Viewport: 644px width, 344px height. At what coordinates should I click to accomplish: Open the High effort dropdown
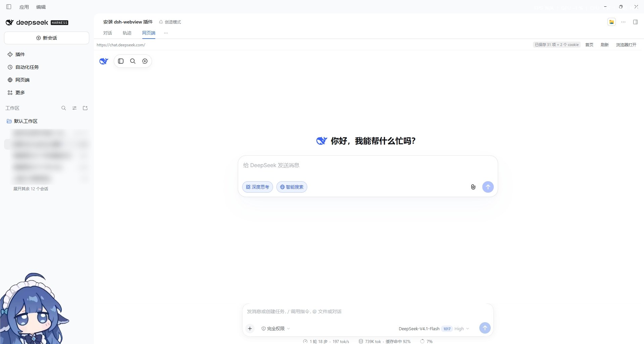(462, 329)
